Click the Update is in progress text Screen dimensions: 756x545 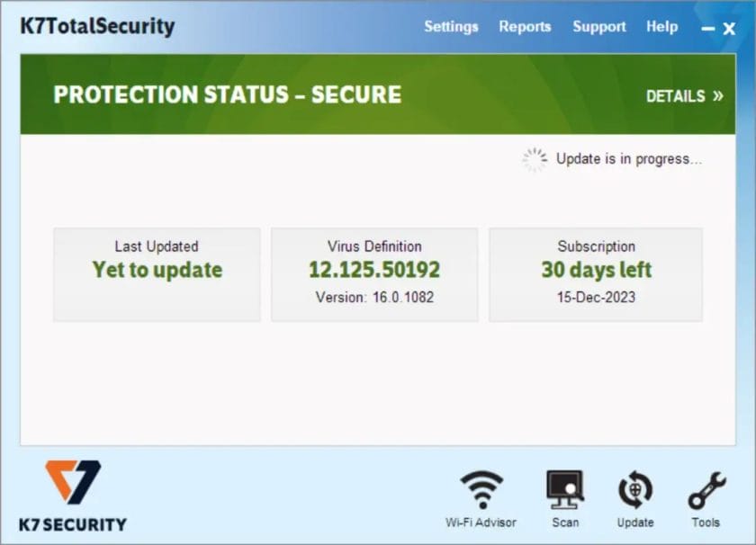pyautogui.click(x=630, y=159)
